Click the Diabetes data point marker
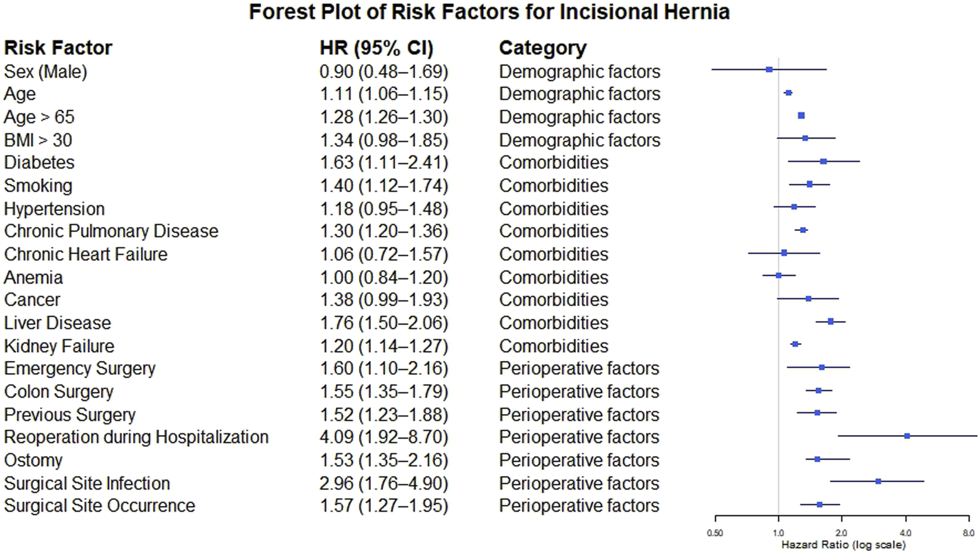Screen dimensions: 980x554 coord(823,161)
